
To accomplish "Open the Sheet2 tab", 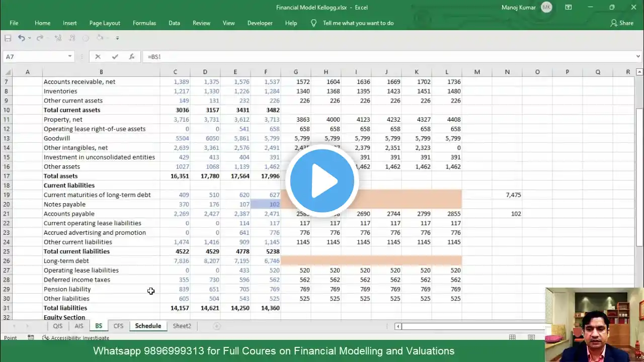I will pos(182,326).
